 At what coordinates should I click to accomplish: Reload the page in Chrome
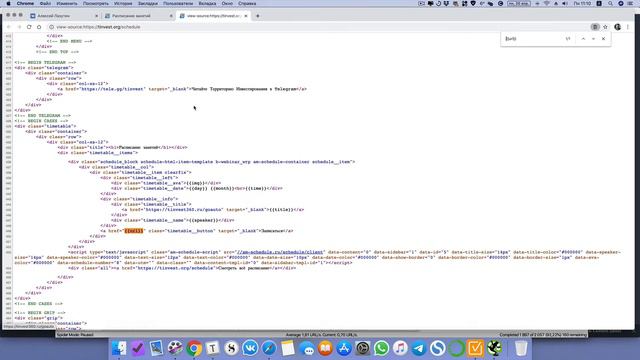point(29,27)
